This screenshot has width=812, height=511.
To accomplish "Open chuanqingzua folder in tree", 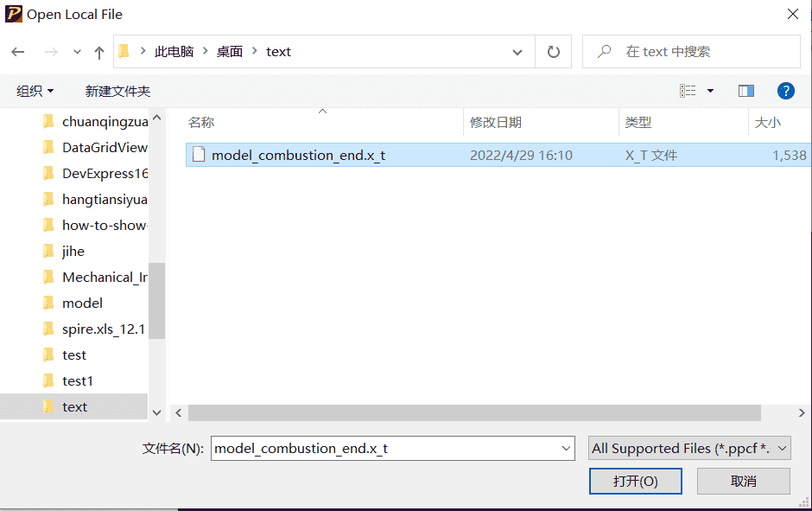I will point(96,122).
